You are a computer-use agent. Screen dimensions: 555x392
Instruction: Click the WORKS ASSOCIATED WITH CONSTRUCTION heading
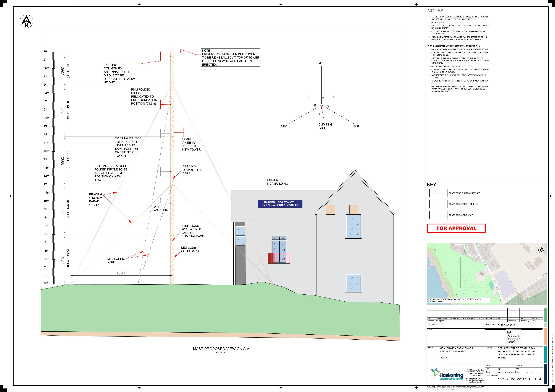454,46
